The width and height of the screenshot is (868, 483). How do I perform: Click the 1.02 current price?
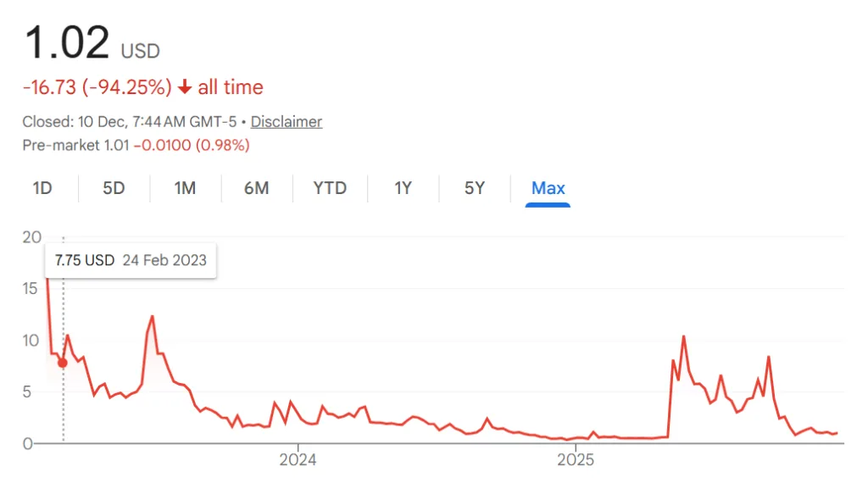pyautogui.click(x=67, y=42)
